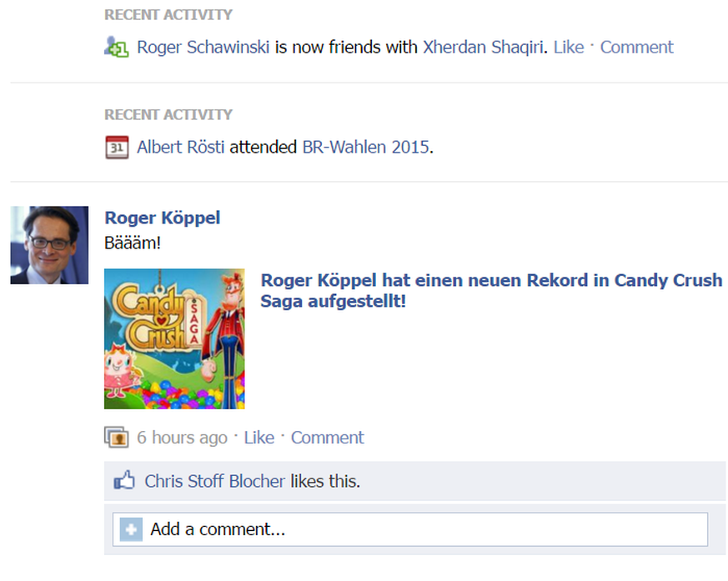Screen dimensions: 728x581
Task: Open Roger Schawinski's profile link
Action: coord(203,48)
